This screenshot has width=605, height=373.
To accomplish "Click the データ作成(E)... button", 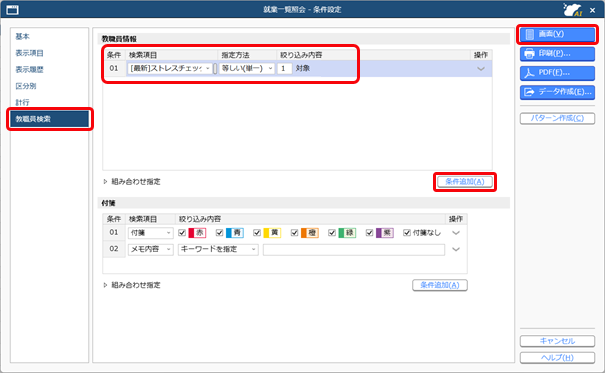I will 557,92.
